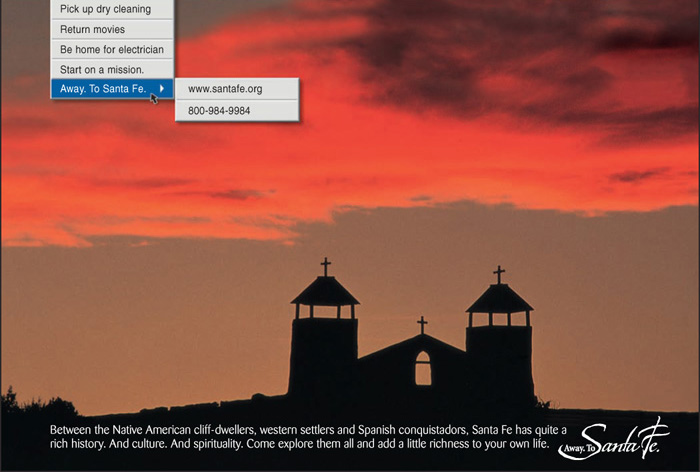The height and width of the screenshot is (472, 700).
Task: Click 'Be home for electrician' menu item
Action: click(111, 49)
